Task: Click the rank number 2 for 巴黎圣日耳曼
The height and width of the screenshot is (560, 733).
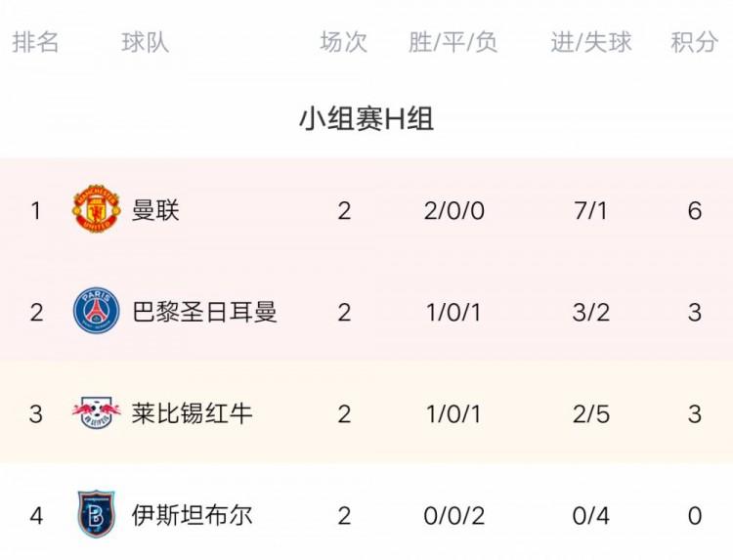Action: pos(36,312)
